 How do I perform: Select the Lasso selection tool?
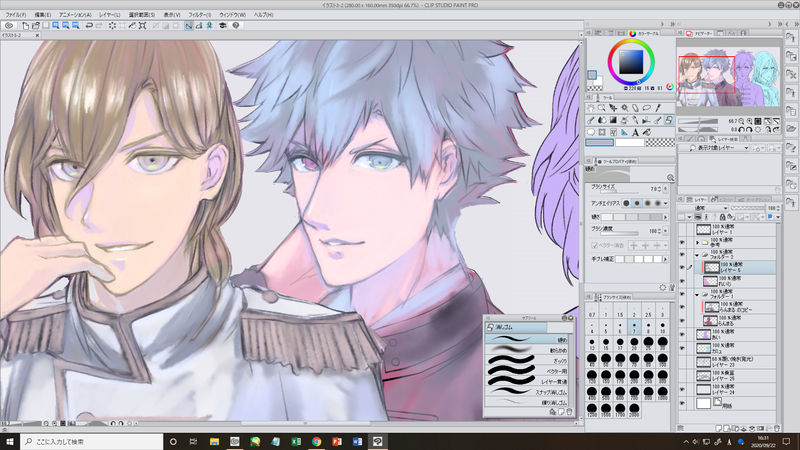coord(646,108)
